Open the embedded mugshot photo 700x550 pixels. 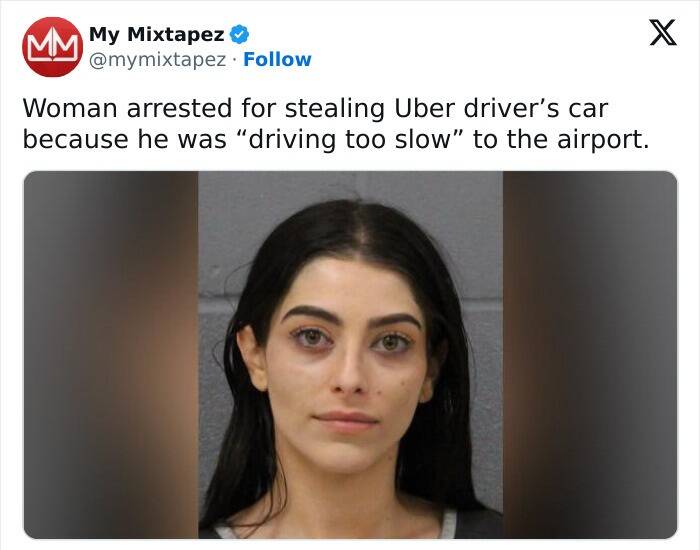coord(350,355)
